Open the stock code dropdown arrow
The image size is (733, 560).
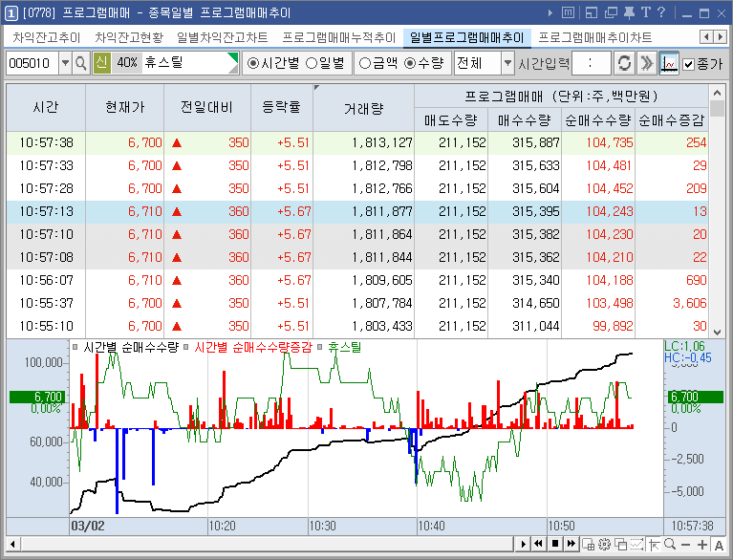pos(65,63)
